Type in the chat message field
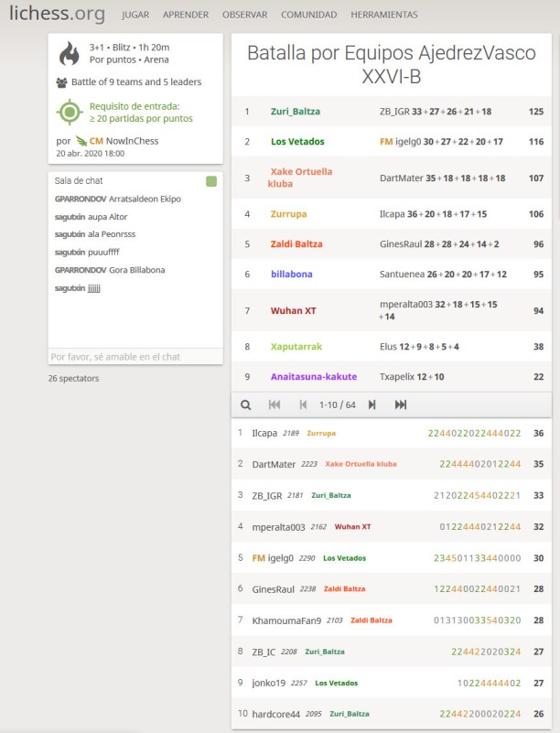 tap(135, 357)
